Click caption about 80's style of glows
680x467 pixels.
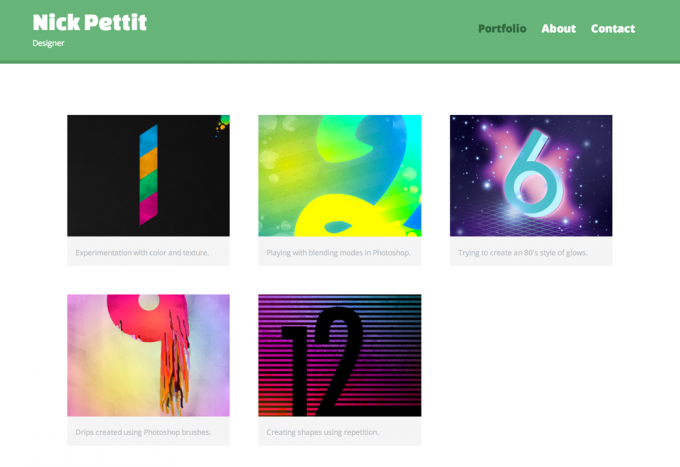(523, 252)
